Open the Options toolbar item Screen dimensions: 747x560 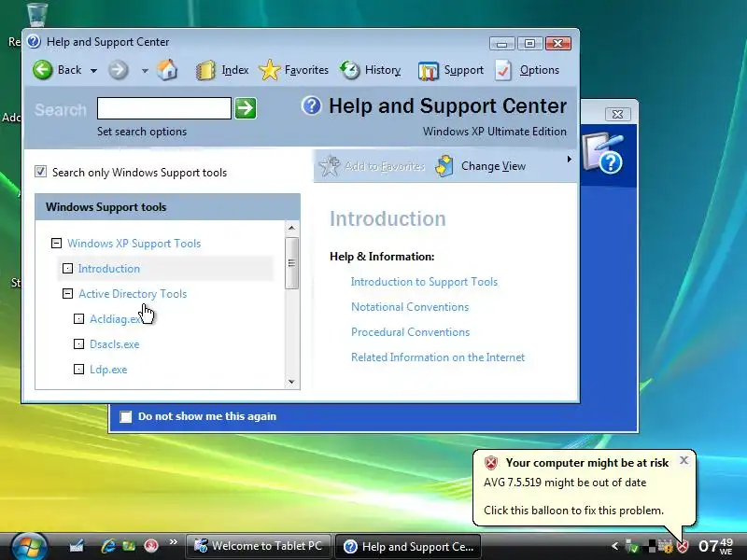coord(527,71)
